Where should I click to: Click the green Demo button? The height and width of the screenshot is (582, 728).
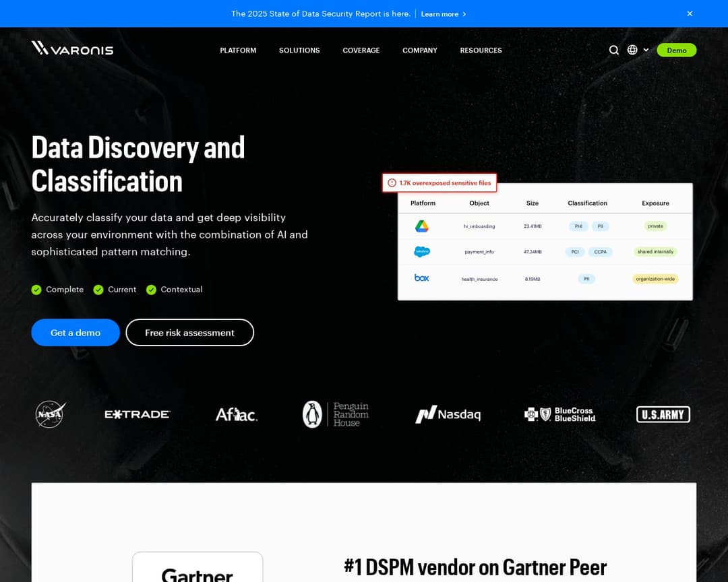tap(677, 50)
